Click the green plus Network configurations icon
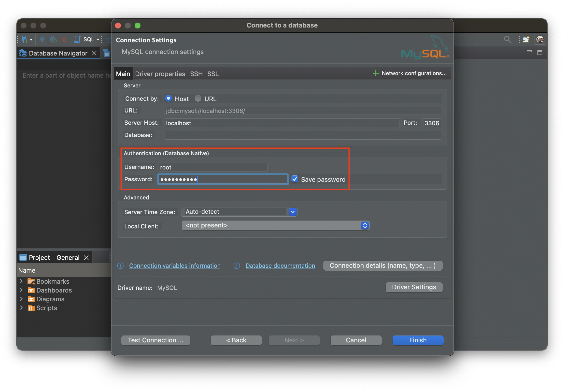This screenshot has height=392, width=564. click(376, 73)
